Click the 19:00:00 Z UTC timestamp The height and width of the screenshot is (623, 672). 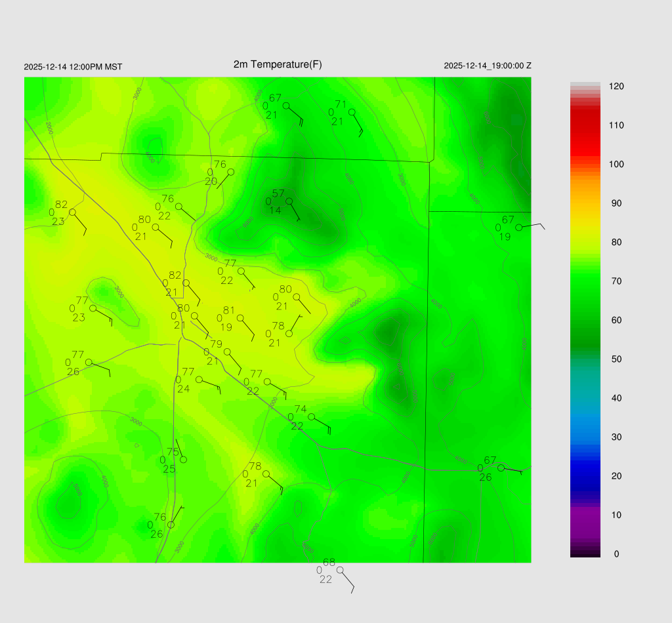point(488,66)
